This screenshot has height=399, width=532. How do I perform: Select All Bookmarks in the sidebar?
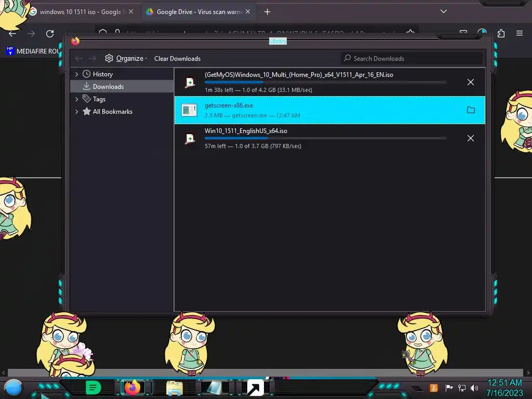112,112
